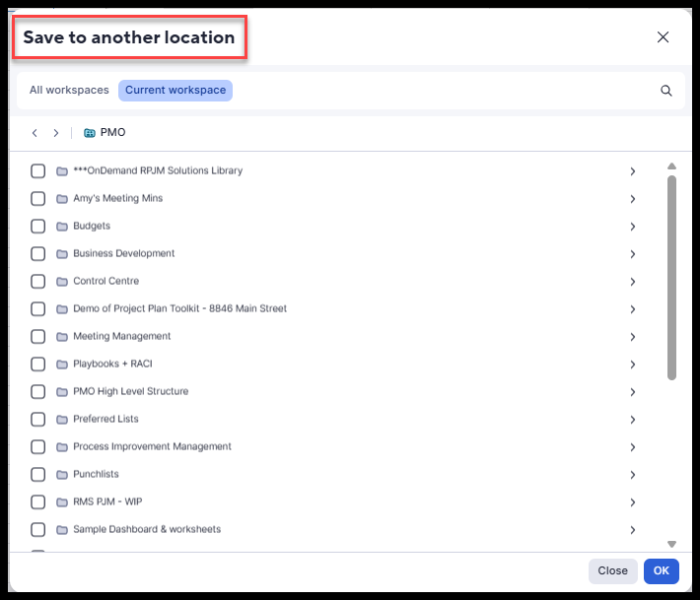The image size is (700, 600).
Task: Tick the Playbooks + RACI checkbox
Action: [x=37, y=364]
